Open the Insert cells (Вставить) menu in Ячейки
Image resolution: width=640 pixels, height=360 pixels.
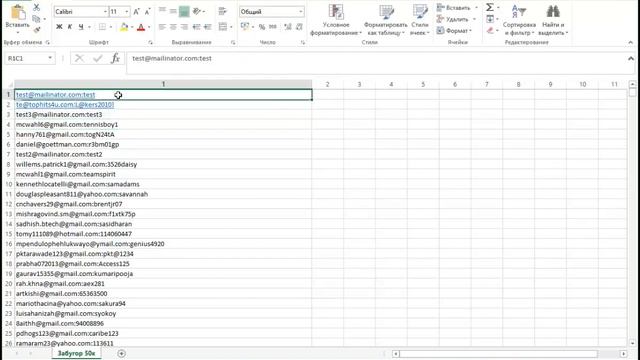[457, 7]
